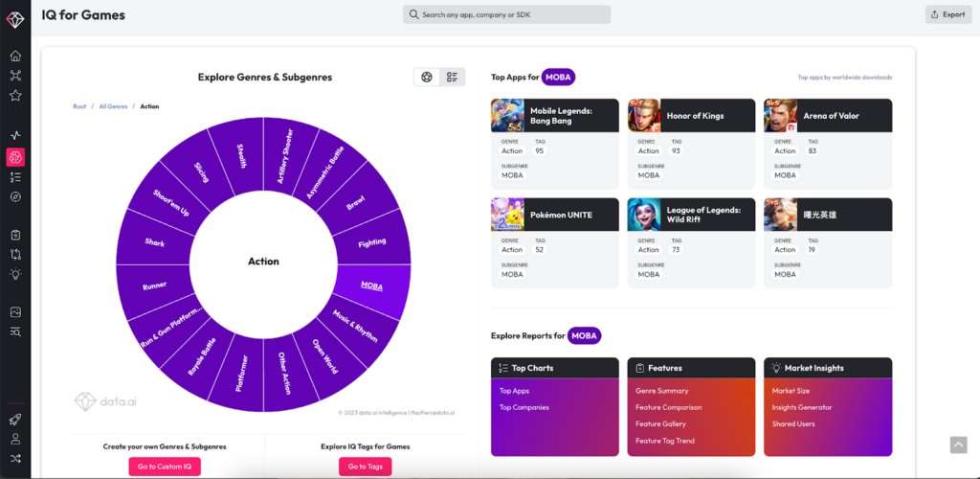The height and width of the screenshot is (479, 980).
Task: Select the Platformer wheel segment
Action: click(x=241, y=374)
